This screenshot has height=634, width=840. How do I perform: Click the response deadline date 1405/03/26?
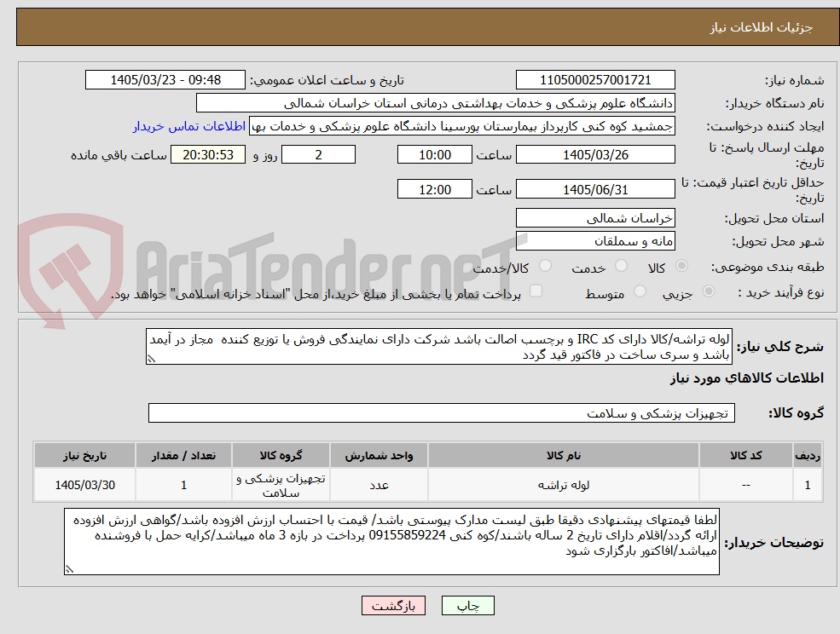[595, 155]
